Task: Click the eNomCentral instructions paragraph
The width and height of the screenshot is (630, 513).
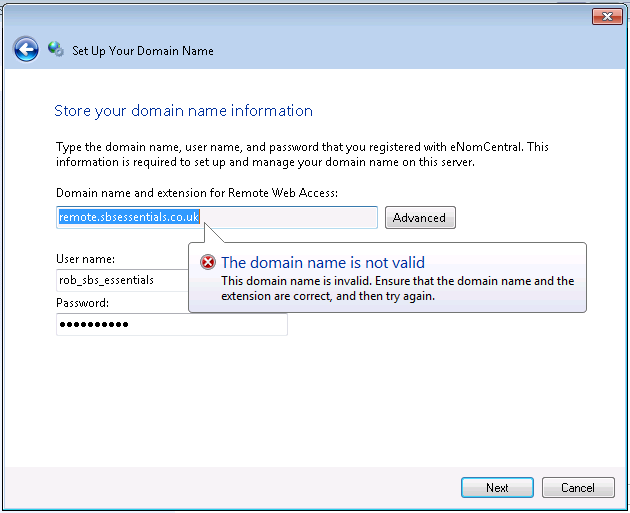Action: (x=301, y=154)
